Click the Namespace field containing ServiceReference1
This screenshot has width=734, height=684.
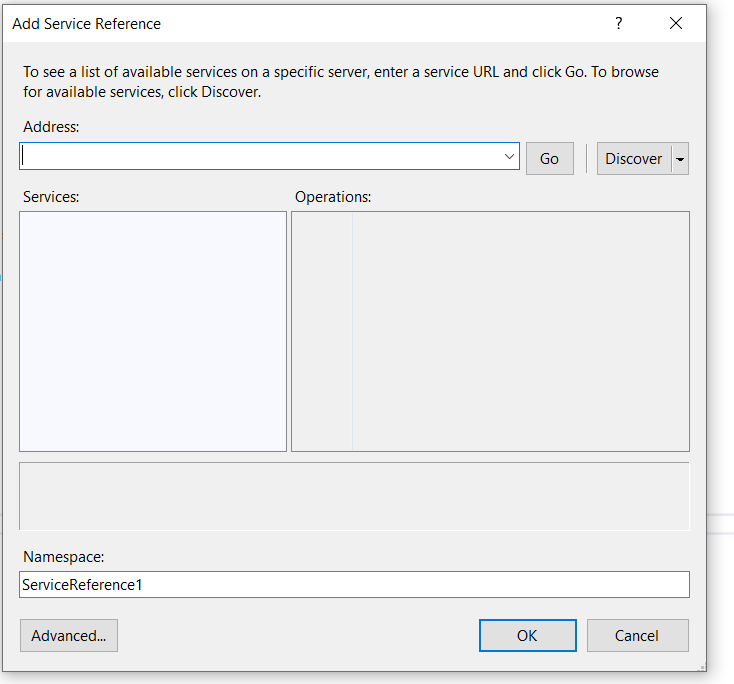354,584
